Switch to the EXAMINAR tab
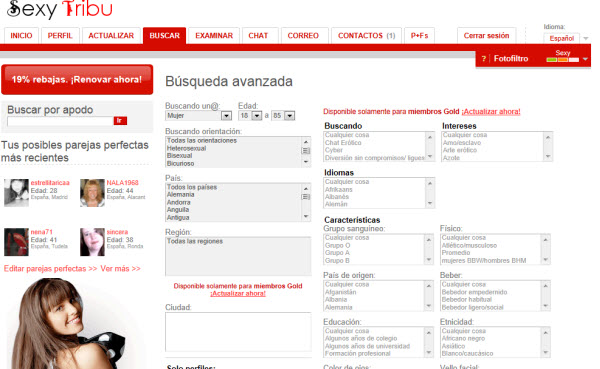Viewport: 600px width, 369px height. tap(214, 36)
